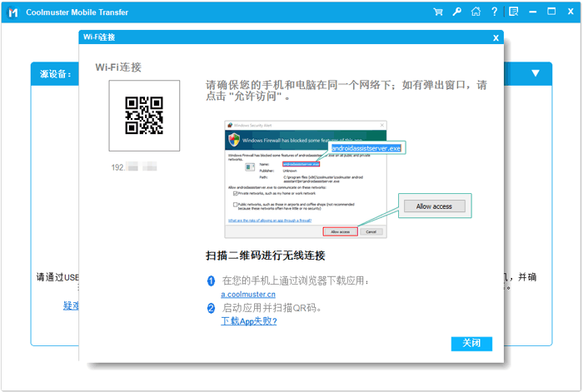Close the Wi-Fi连接 dialog with X
The width and height of the screenshot is (583, 392).
pyautogui.click(x=496, y=37)
